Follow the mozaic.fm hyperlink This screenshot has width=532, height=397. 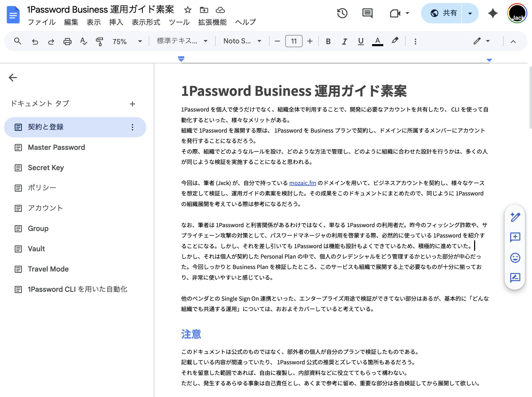[302, 183]
